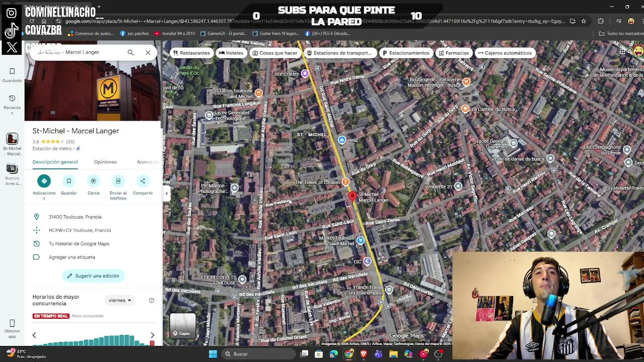This screenshot has width=644, height=362.
Task: Open the Capas layers thumbnail
Action: pos(183,326)
